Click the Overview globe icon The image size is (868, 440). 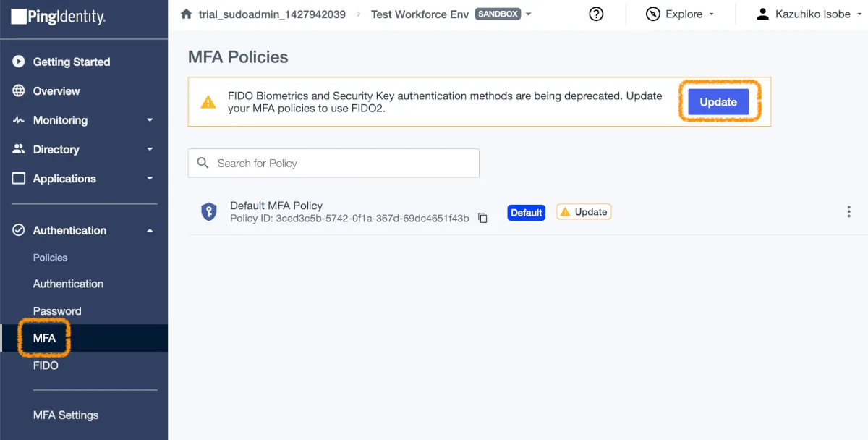pyautogui.click(x=19, y=91)
